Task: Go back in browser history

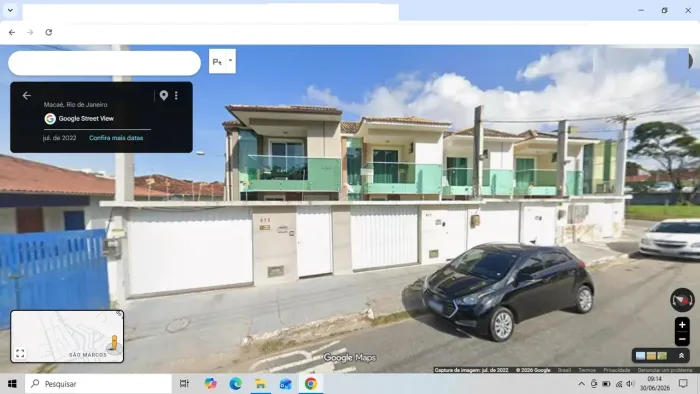Action: (x=12, y=32)
